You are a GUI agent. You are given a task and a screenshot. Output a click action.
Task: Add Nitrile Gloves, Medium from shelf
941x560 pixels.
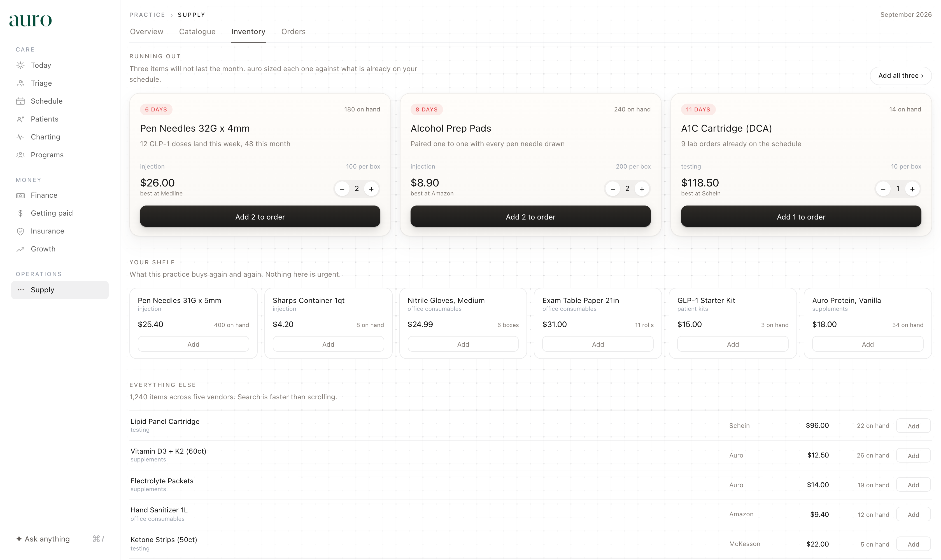(x=463, y=344)
